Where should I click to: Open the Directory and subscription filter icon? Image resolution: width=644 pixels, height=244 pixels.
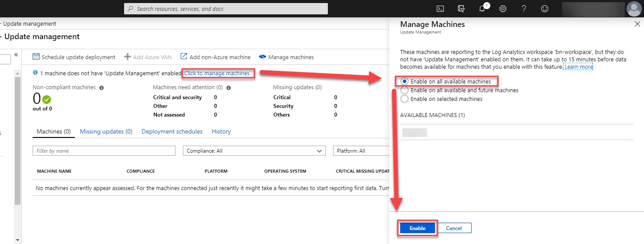pyautogui.click(x=462, y=9)
